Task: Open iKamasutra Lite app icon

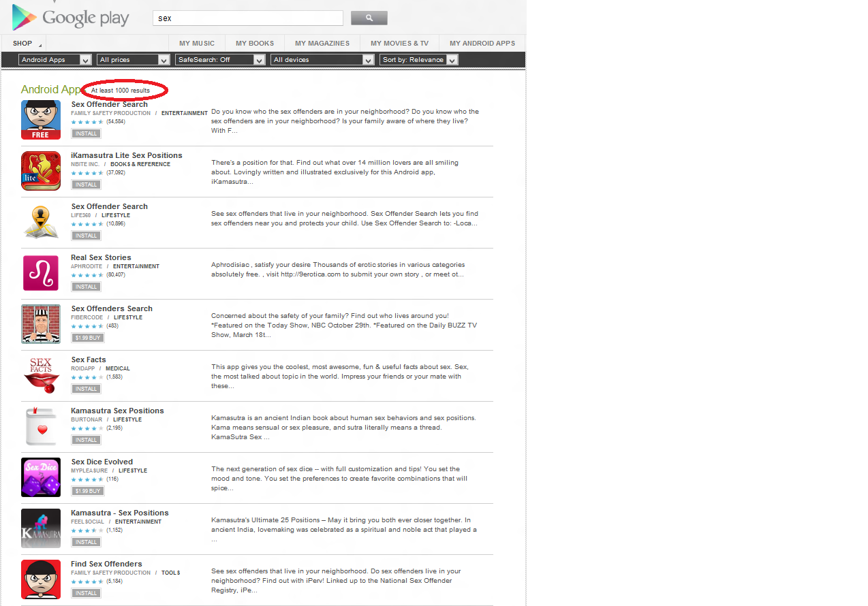Action: coord(41,171)
